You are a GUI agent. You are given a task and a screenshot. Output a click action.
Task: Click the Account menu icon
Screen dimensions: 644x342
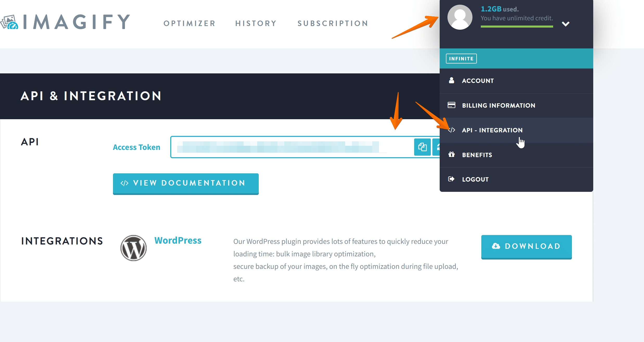[x=460, y=17]
